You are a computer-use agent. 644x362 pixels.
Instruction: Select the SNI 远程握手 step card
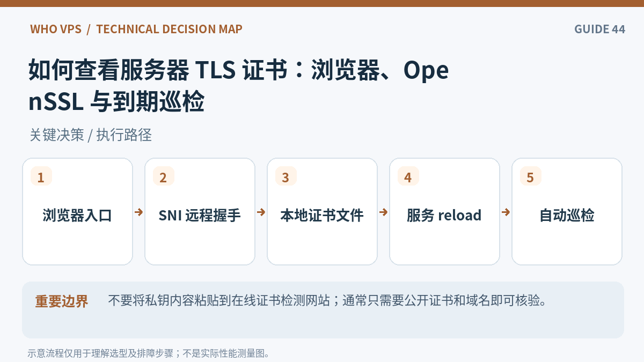coord(200,211)
